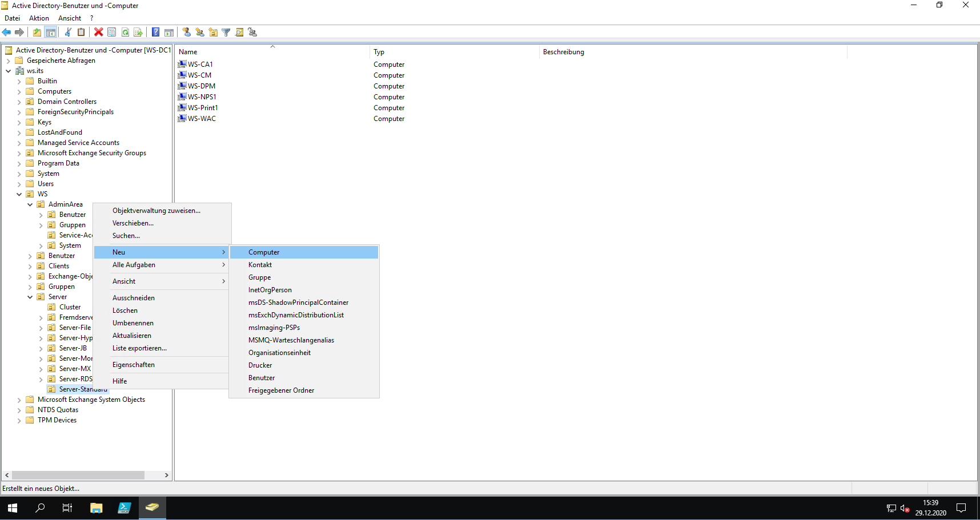Collapse the ws.its domain node
Viewport: 980px width, 520px height.
tap(8, 71)
